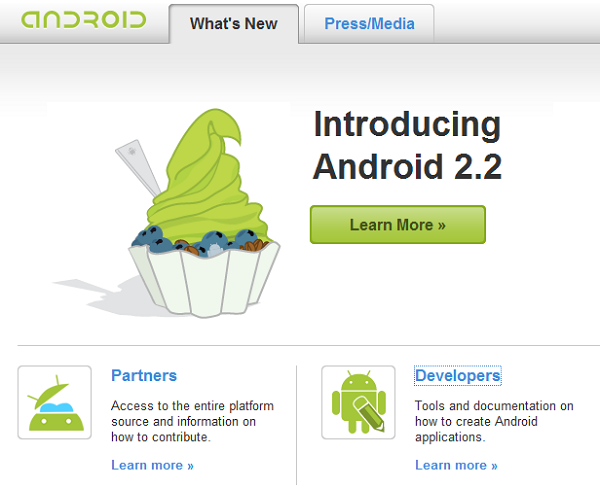Click the green frozen yogurt swirl
Screen dimensions: 600x488
[209, 180]
